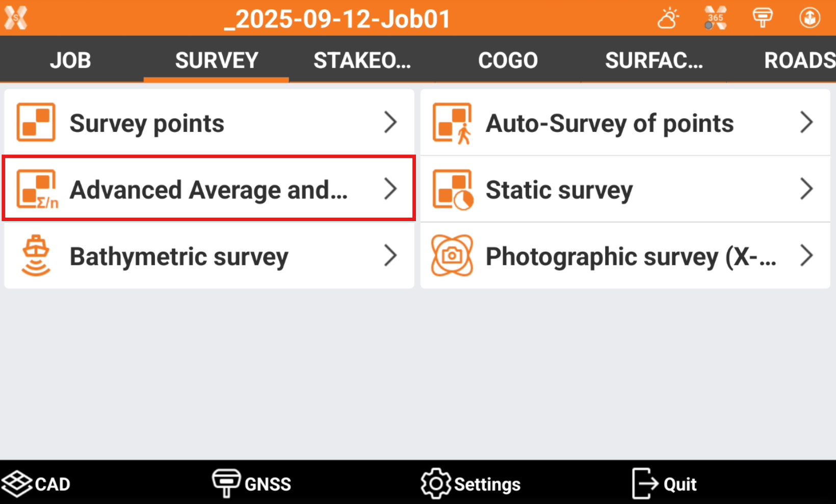The width and height of the screenshot is (836, 504).
Task: Tap the GNSS receiver icon in header
Action: tap(762, 18)
